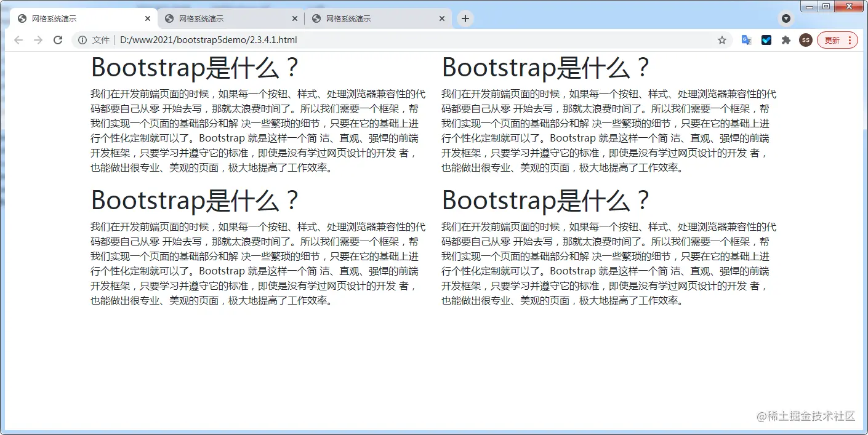Click the top-right Bootstrap是什么？ heading
Screen dimensions: 868x435
[x=545, y=68]
